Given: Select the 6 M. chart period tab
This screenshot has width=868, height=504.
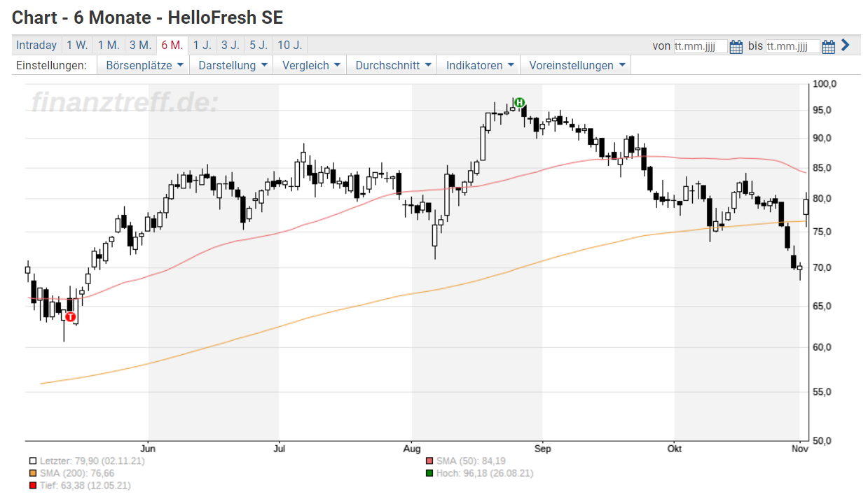Looking at the screenshot, I should point(172,45).
